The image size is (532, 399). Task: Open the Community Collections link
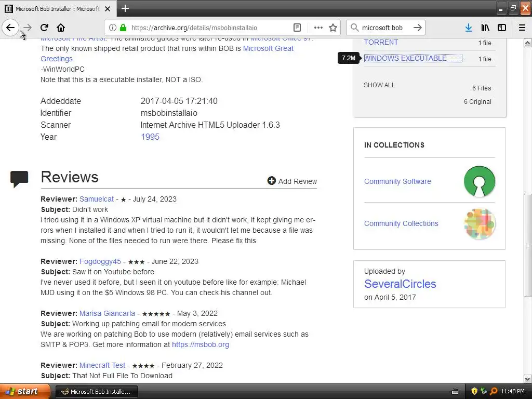(x=401, y=223)
